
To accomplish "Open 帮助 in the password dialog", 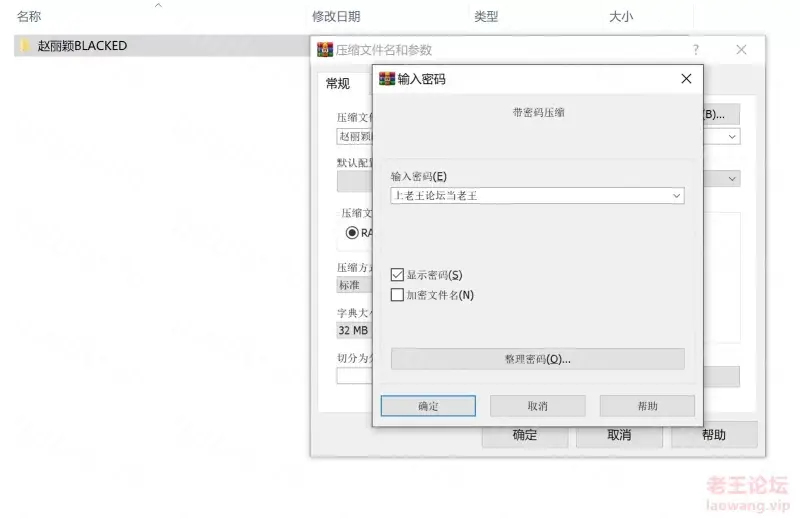I will click(x=647, y=406).
